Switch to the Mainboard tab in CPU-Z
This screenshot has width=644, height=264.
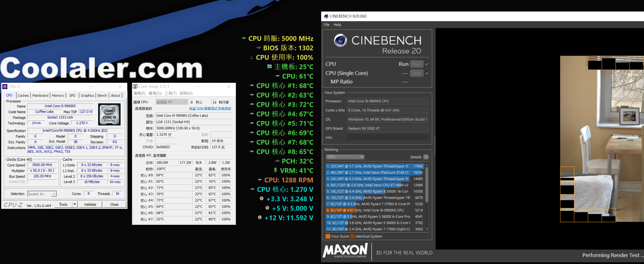click(x=40, y=95)
